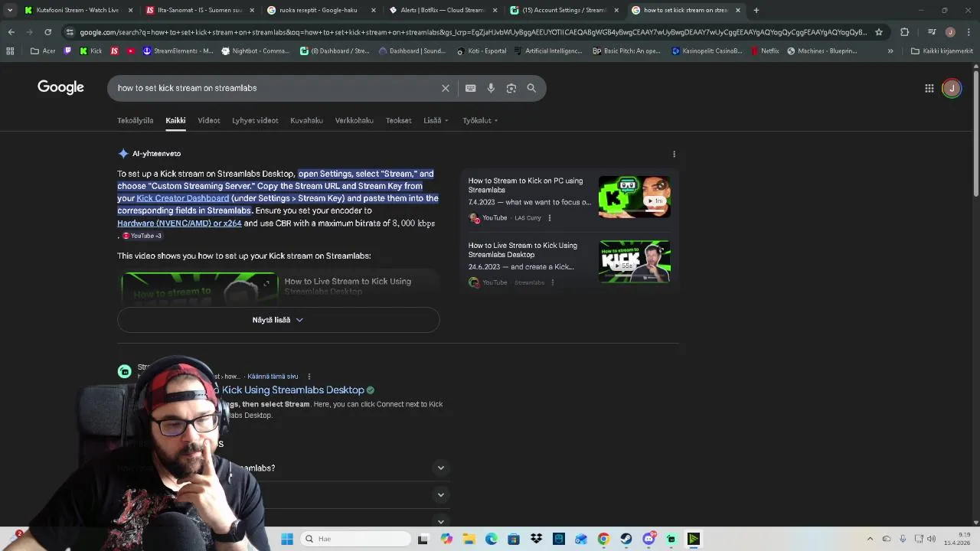
Task: Open the Kick bookmark
Action: [90, 51]
